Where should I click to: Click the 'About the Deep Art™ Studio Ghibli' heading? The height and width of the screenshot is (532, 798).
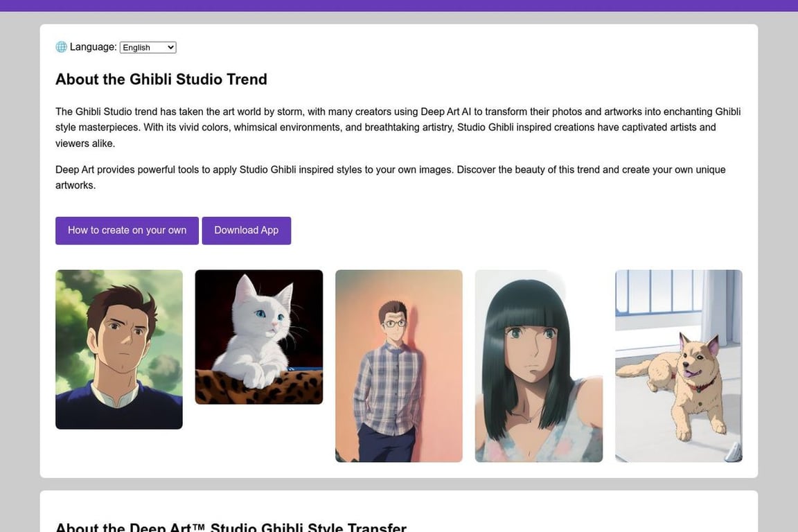click(x=231, y=527)
